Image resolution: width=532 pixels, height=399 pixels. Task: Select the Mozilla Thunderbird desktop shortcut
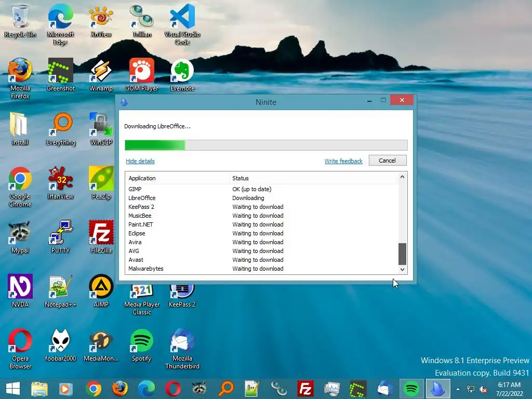tap(182, 349)
